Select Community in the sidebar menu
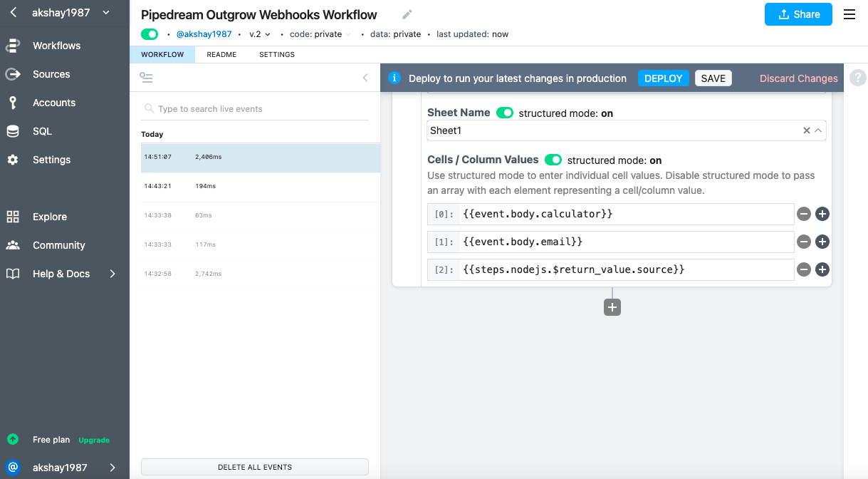This screenshot has width=868, height=479. pos(59,245)
